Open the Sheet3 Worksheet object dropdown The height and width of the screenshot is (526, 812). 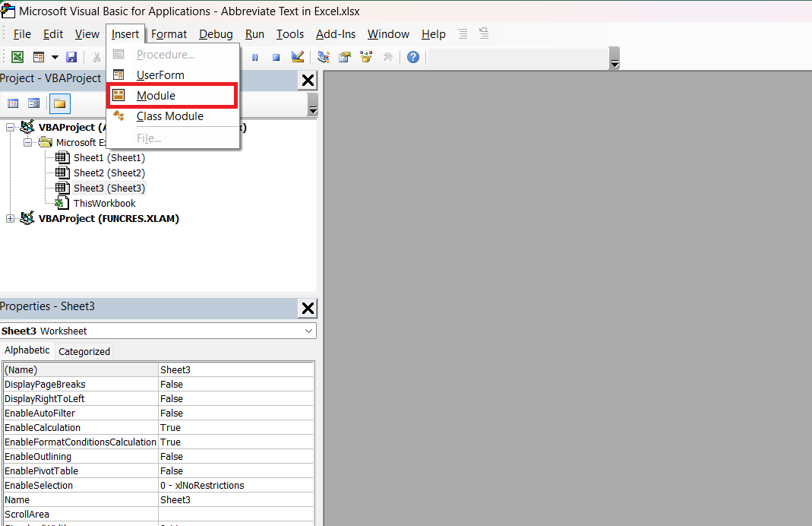[308, 331]
